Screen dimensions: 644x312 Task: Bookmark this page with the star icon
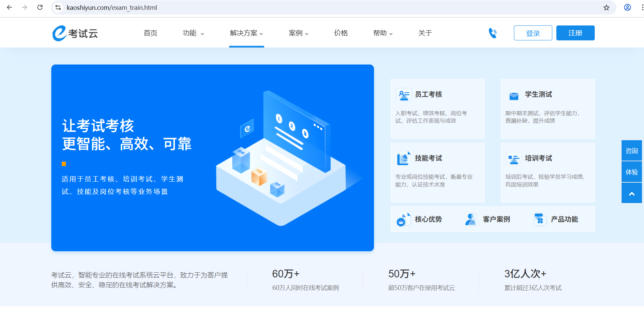point(606,7)
